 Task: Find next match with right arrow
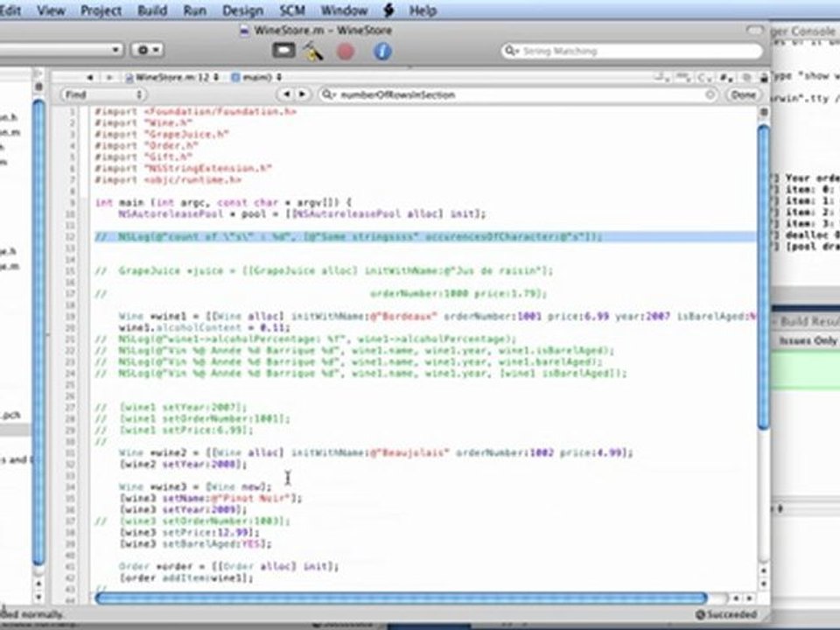[303, 94]
